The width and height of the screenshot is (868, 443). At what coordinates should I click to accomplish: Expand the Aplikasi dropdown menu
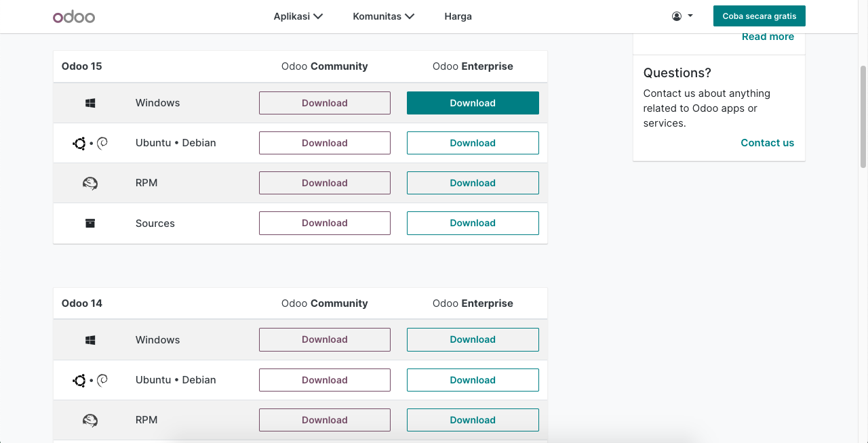(298, 16)
